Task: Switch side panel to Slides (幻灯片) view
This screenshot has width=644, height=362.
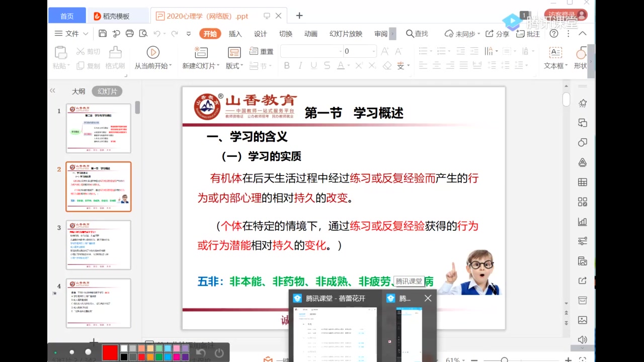Action: 107,92
